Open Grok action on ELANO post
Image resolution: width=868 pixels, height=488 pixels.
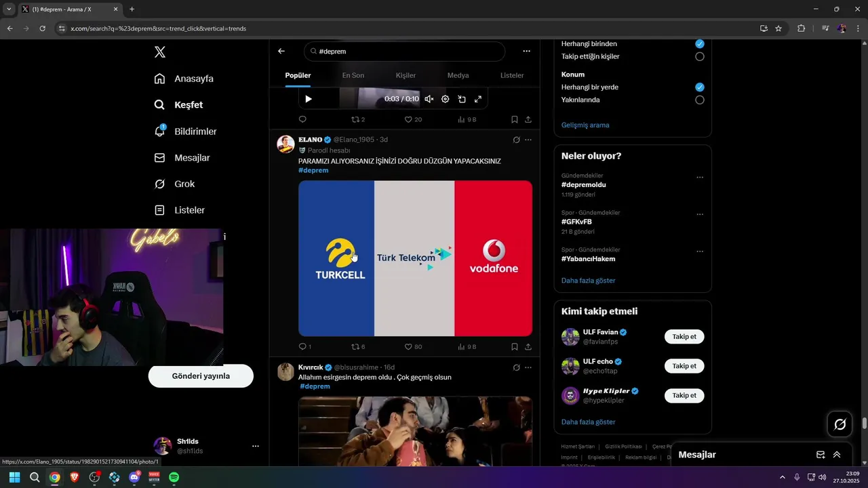click(x=516, y=140)
